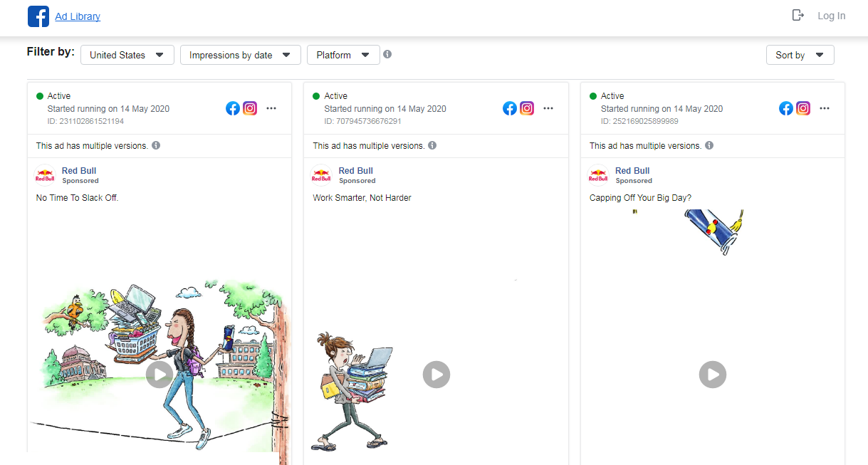868x465 pixels.
Task: Click the ID: 252169025899989 text
Action: click(x=639, y=121)
